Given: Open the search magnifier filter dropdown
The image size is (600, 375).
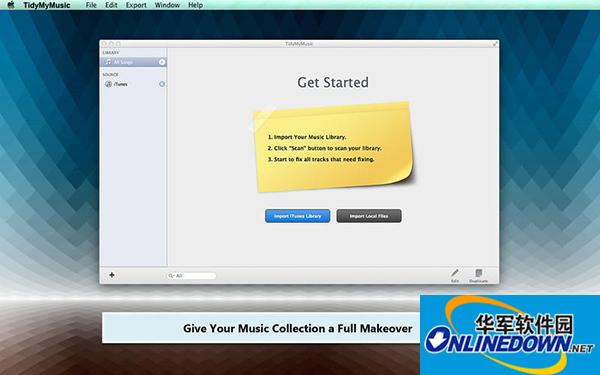Looking at the screenshot, I should tap(171, 276).
